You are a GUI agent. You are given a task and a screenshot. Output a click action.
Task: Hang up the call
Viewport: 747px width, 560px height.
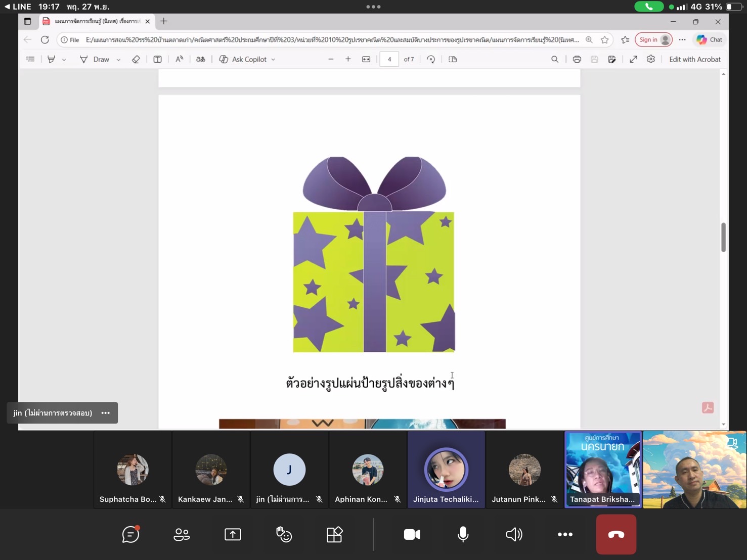(616, 534)
